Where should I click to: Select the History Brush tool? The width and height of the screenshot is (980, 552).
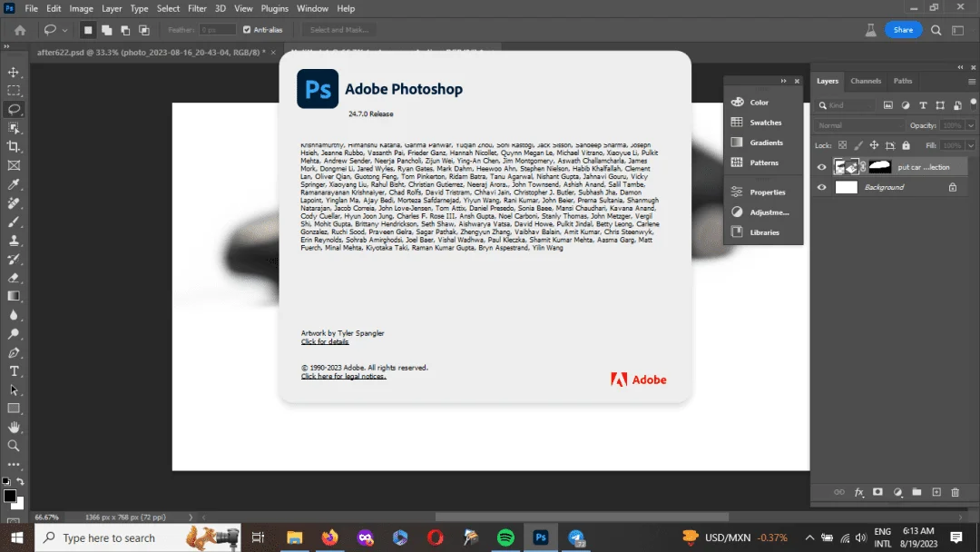pos(14,260)
